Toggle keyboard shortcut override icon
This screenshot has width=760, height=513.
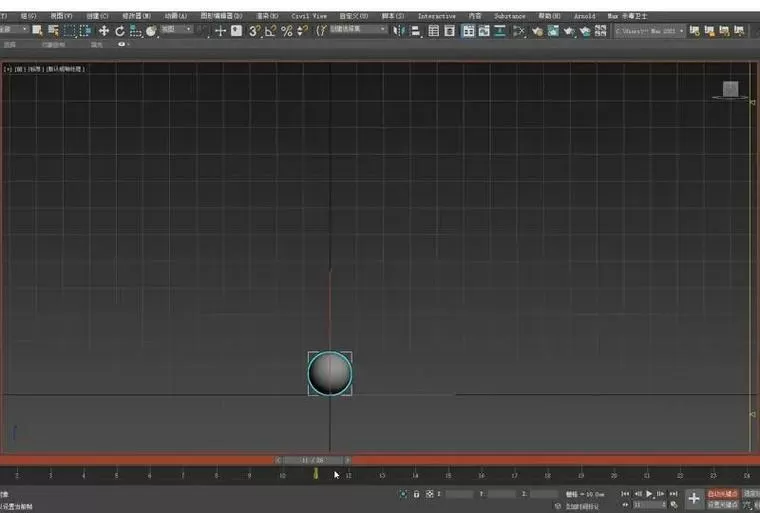[x=237, y=31]
